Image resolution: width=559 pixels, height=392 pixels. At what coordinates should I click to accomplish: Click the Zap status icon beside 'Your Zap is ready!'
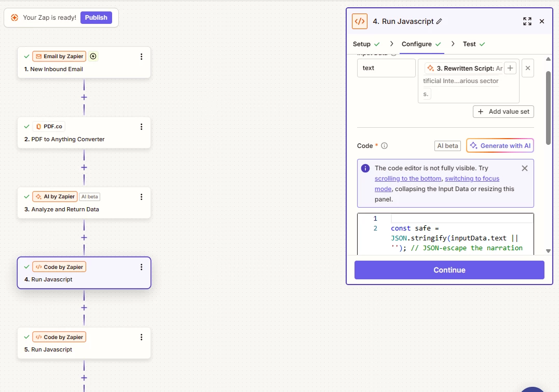(x=15, y=18)
